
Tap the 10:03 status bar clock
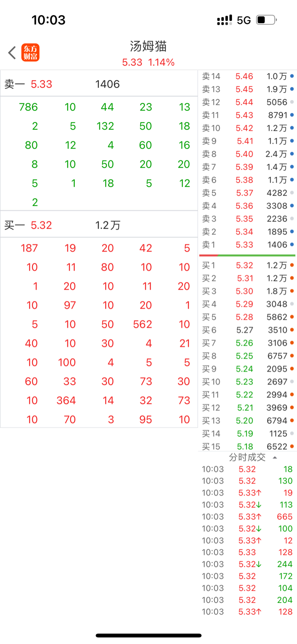[x=48, y=20]
